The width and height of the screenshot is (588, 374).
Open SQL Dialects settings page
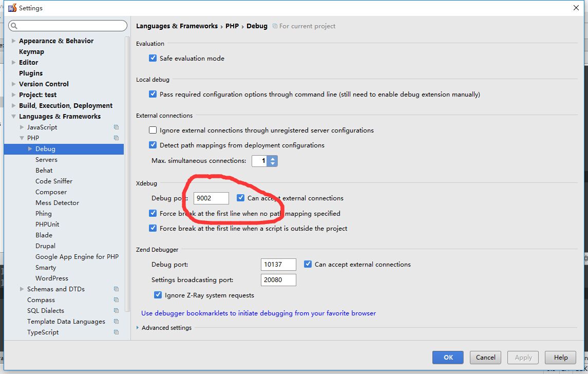pos(46,311)
